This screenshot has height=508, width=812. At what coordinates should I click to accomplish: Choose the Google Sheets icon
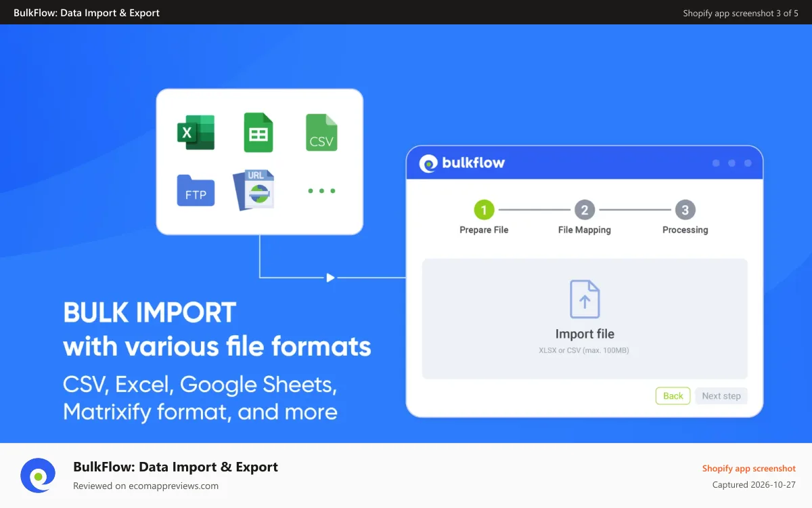click(258, 132)
